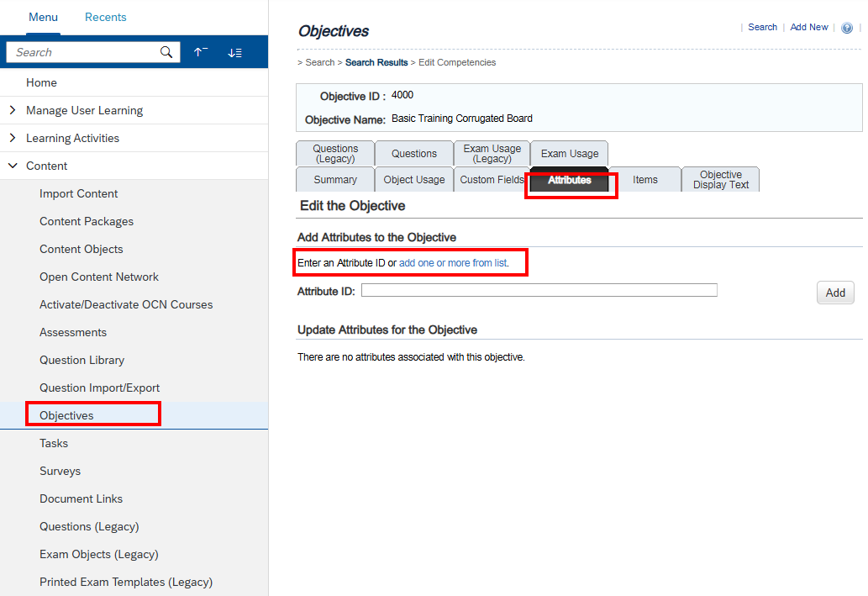The width and height of the screenshot is (868, 596).
Task: Click into the menu Search box
Action: [x=84, y=52]
